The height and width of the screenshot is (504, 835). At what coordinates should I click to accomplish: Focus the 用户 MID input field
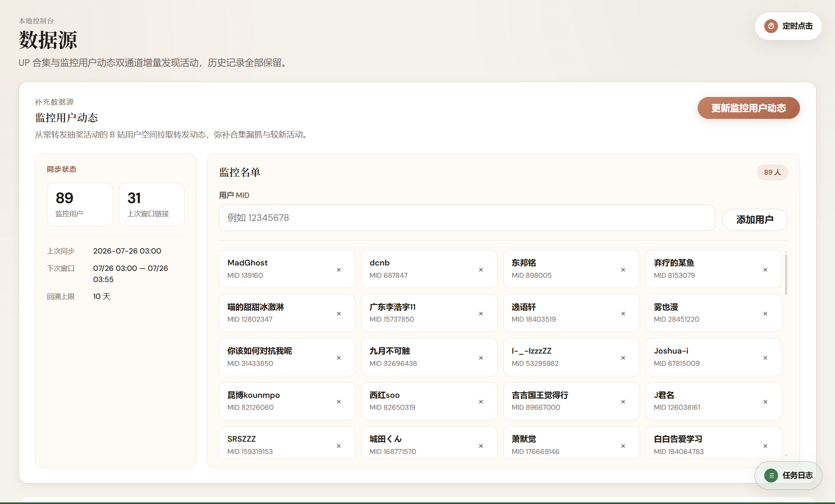point(467,218)
